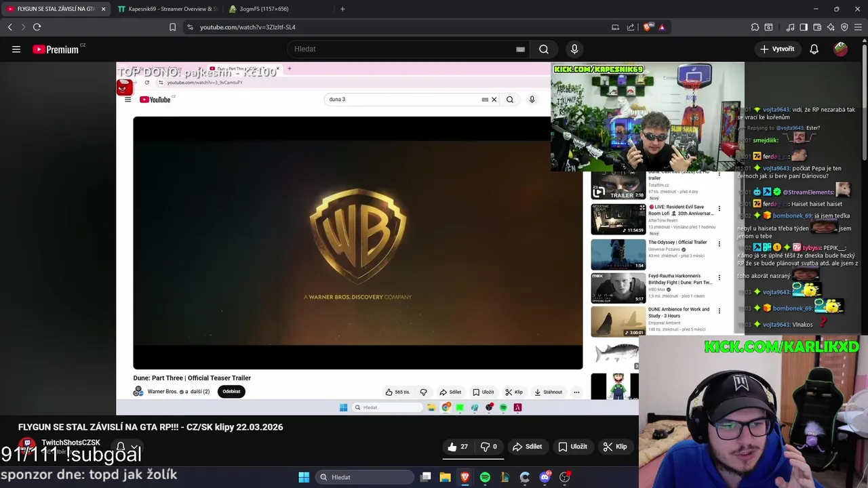
Task: Open the three-dot more actions in the stream
Action: (x=576, y=392)
